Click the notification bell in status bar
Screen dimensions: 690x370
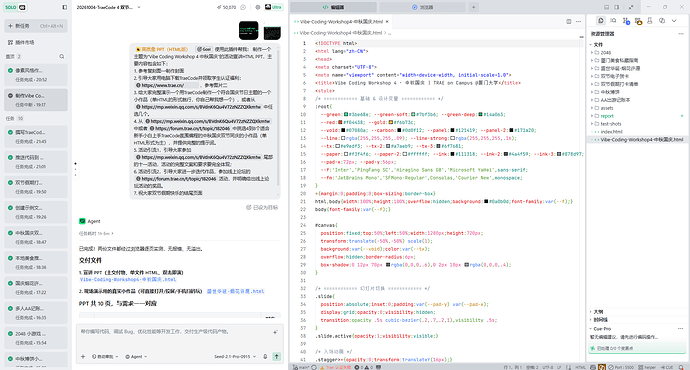[681, 367]
